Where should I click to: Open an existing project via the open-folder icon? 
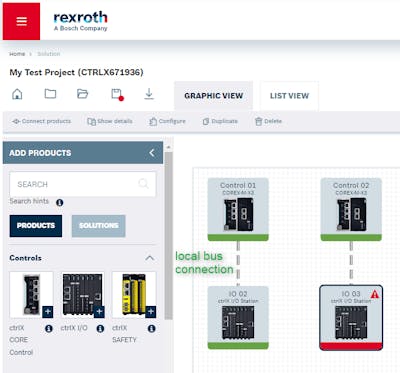pos(82,94)
